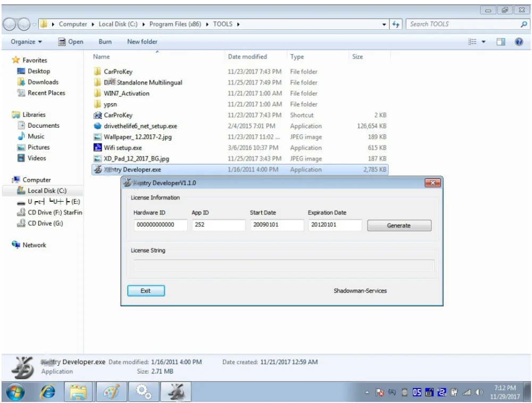Click the Exit button in the dialog
Screen dimensions: 532x403
pos(146,291)
